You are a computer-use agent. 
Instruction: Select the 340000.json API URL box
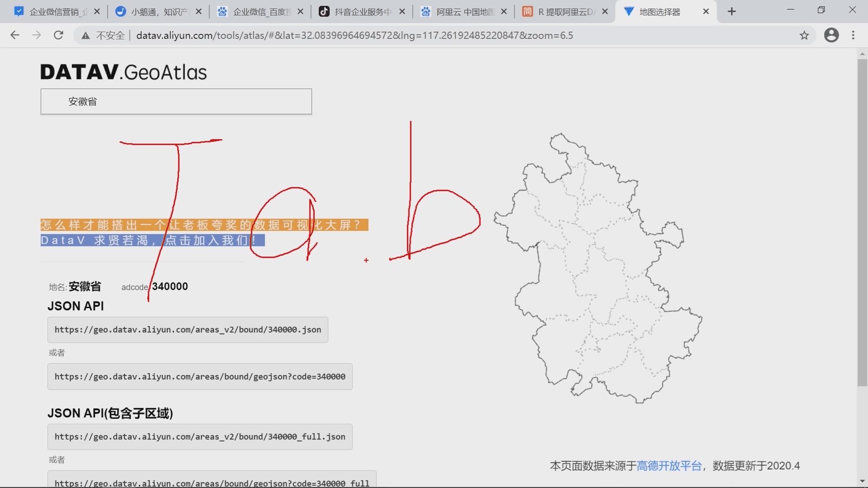click(x=188, y=330)
